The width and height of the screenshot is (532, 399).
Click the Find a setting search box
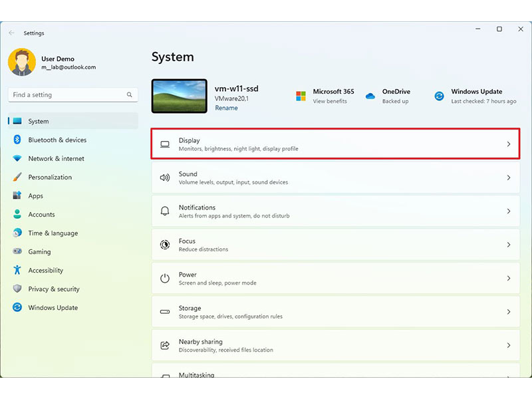(73, 94)
